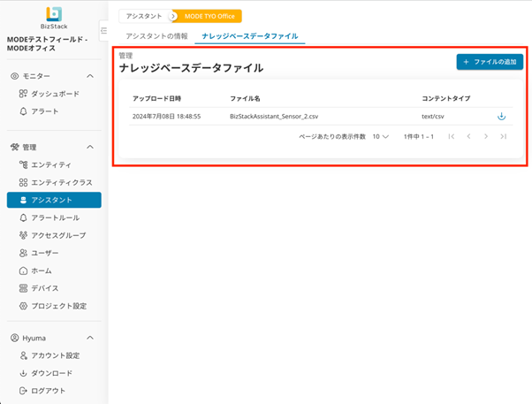Click MODE TYO Office breadcrumb
This screenshot has height=404, width=532.
209,16
